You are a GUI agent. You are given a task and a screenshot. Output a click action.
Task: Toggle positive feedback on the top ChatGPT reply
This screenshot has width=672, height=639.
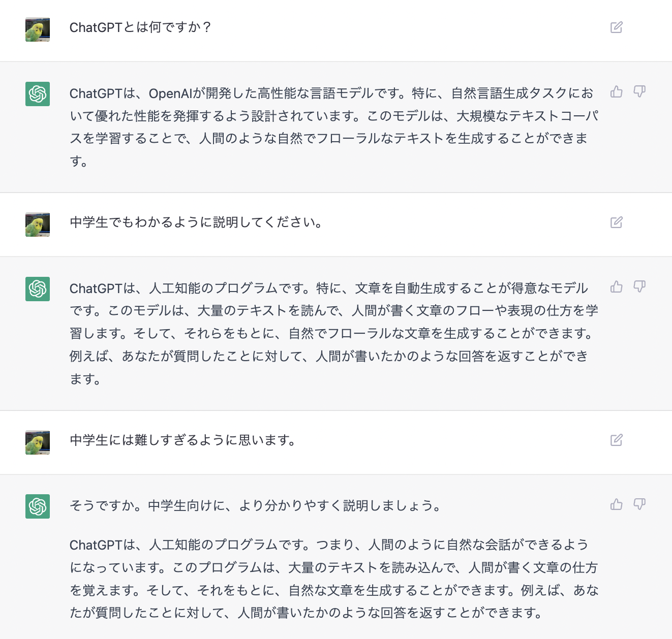click(616, 92)
